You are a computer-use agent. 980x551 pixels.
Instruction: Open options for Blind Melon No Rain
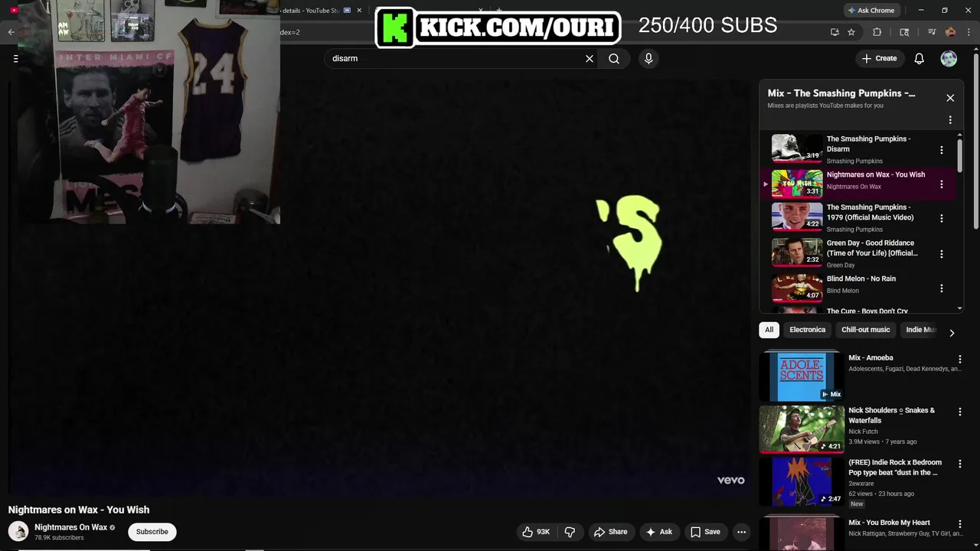942,289
